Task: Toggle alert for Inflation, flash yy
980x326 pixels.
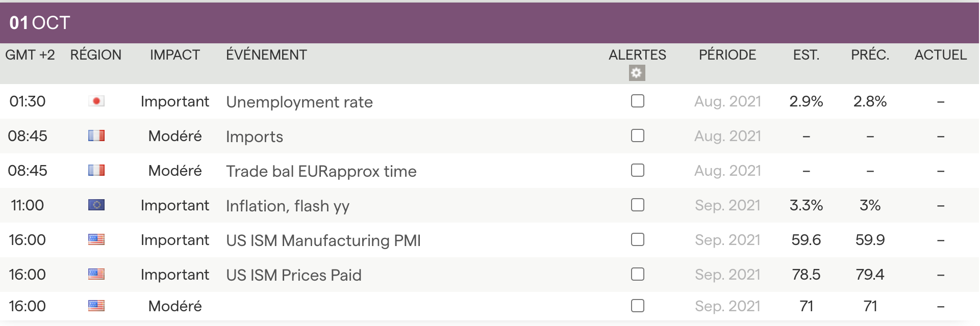Action: coord(637,205)
